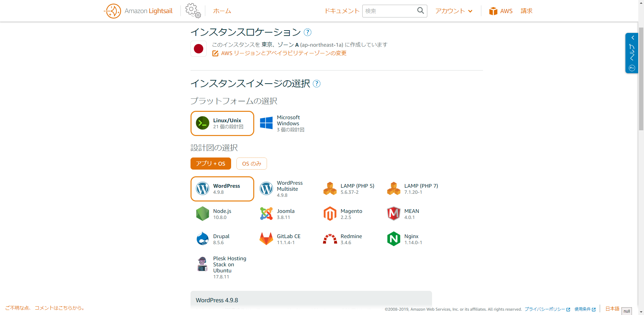Open the AWS link text

[x=506, y=11]
